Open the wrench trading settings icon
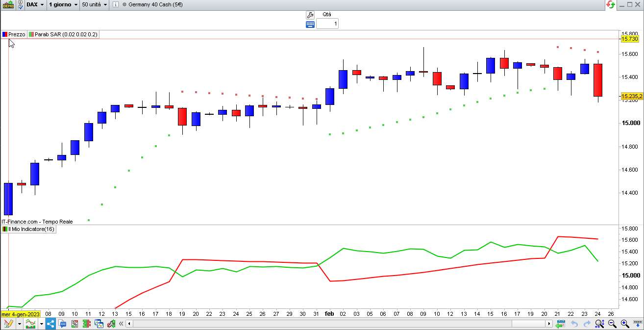This screenshot has height=330, width=644. 310,15
